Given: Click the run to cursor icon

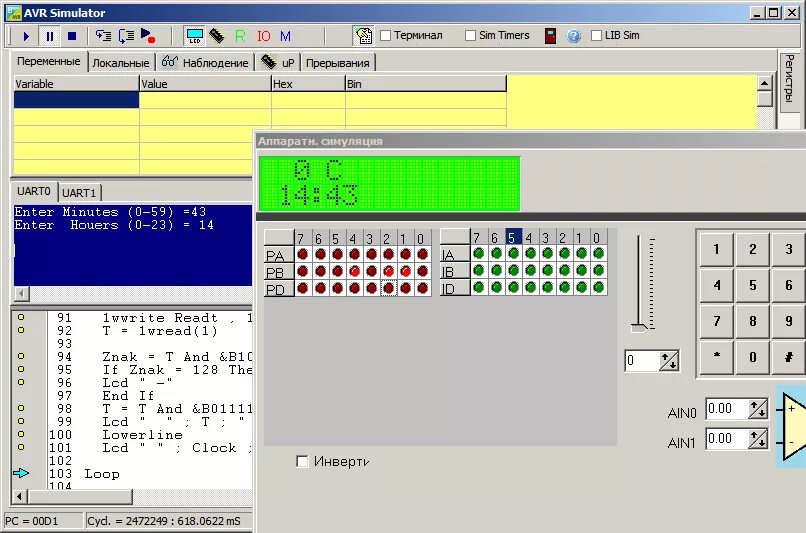Looking at the screenshot, I should pyautogui.click(x=148, y=35).
